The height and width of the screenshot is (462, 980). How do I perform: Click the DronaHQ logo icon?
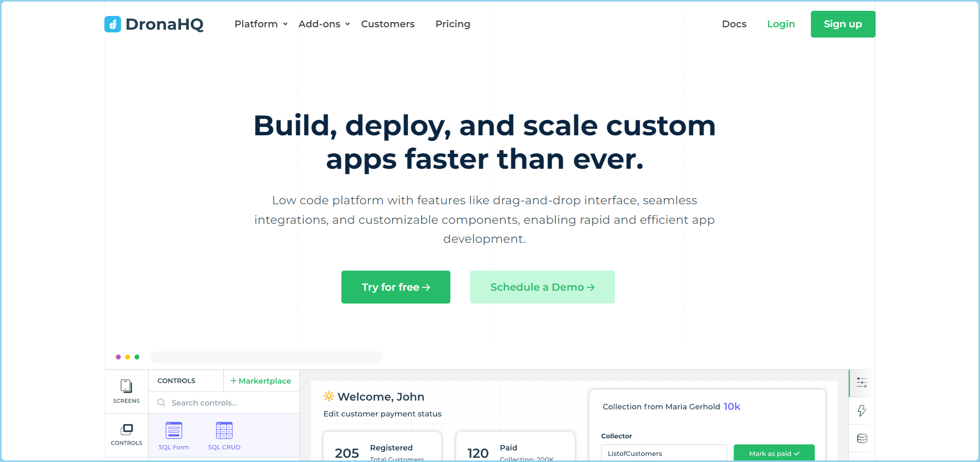pos(113,24)
